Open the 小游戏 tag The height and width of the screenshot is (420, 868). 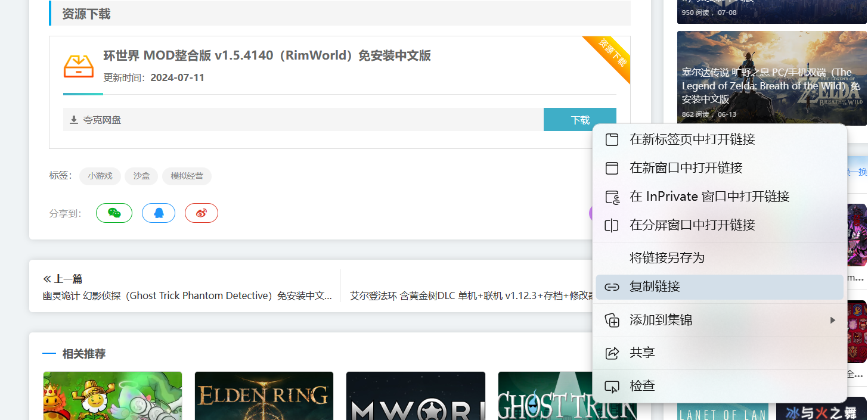(x=100, y=176)
